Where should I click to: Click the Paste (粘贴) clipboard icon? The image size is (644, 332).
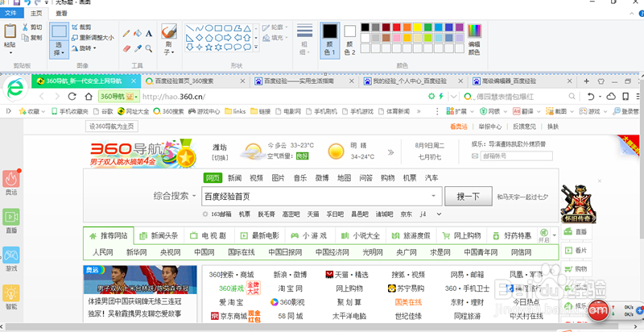[x=10, y=31]
